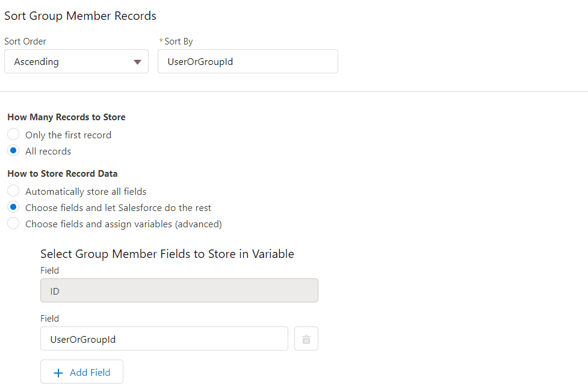Delete the UserOrGroupId field with trash icon
The image size is (588, 389).
click(306, 338)
